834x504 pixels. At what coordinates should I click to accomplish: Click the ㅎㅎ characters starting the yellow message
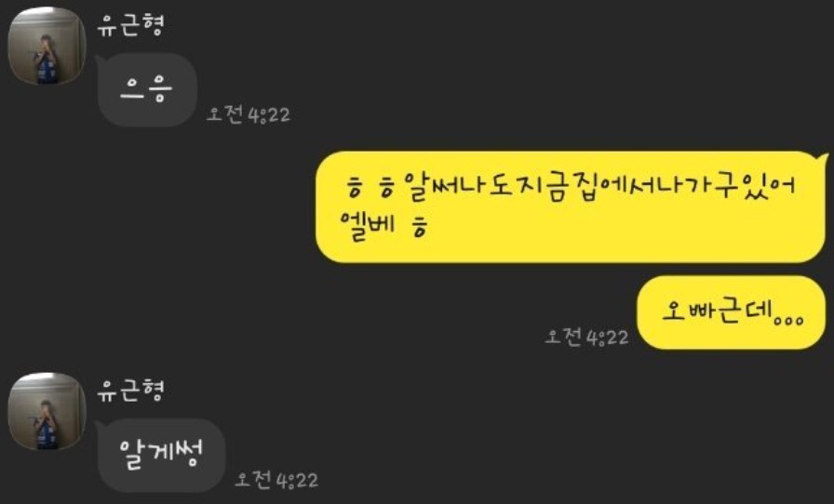pos(370,190)
